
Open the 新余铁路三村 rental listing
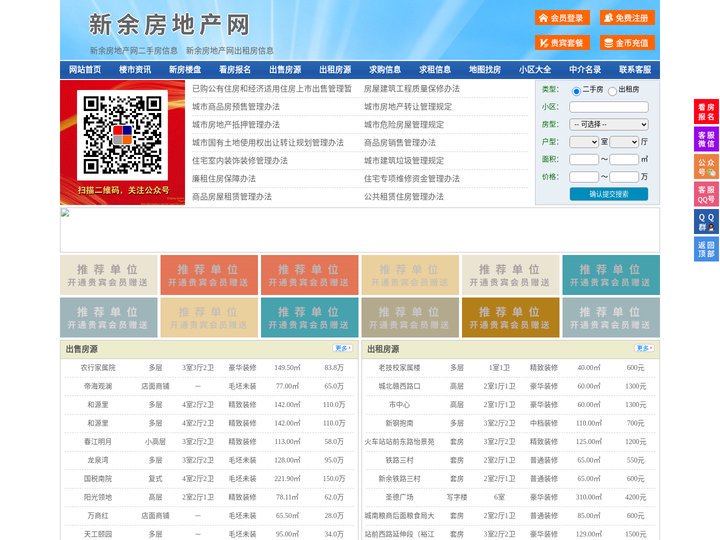coord(399,478)
